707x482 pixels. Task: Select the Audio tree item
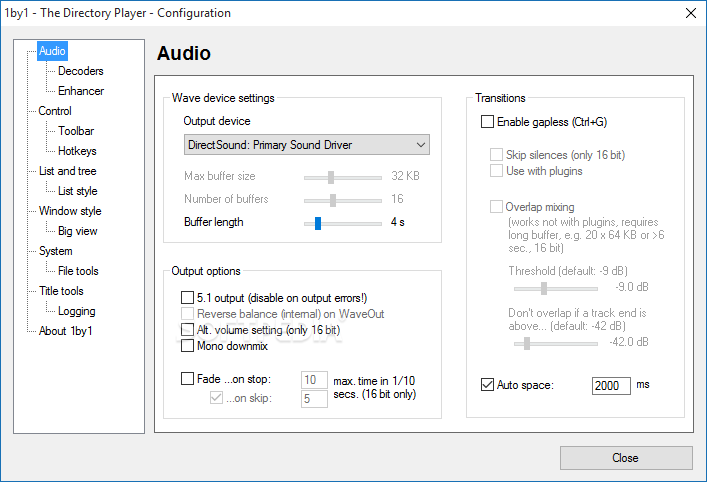coord(52,51)
